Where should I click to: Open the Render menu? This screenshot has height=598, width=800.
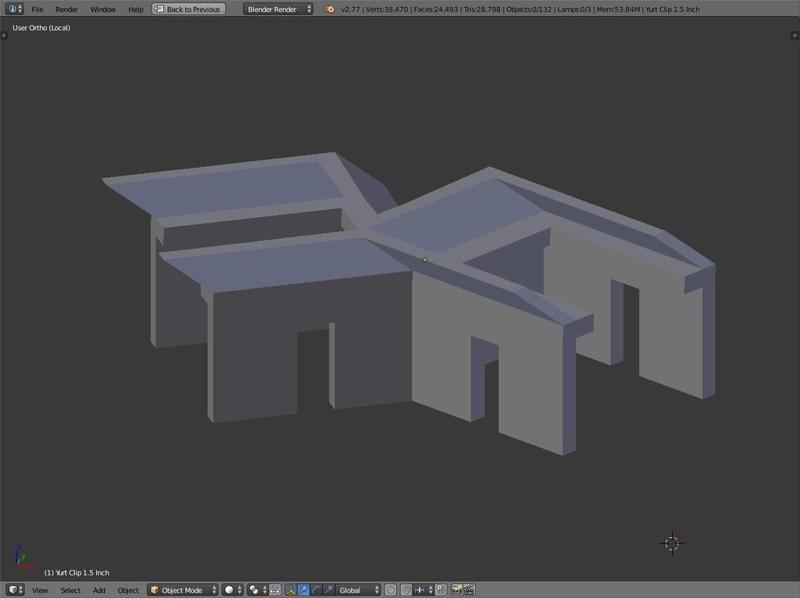67,8
